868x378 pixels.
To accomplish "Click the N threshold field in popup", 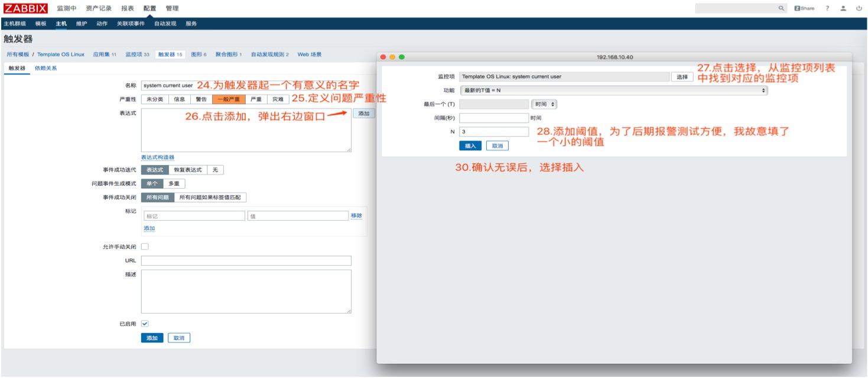I will [494, 132].
